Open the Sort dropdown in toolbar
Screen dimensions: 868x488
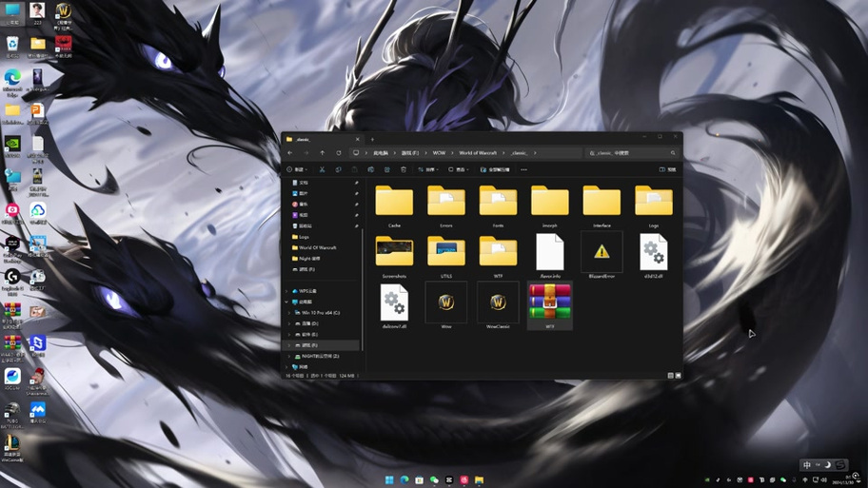click(428, 169)
